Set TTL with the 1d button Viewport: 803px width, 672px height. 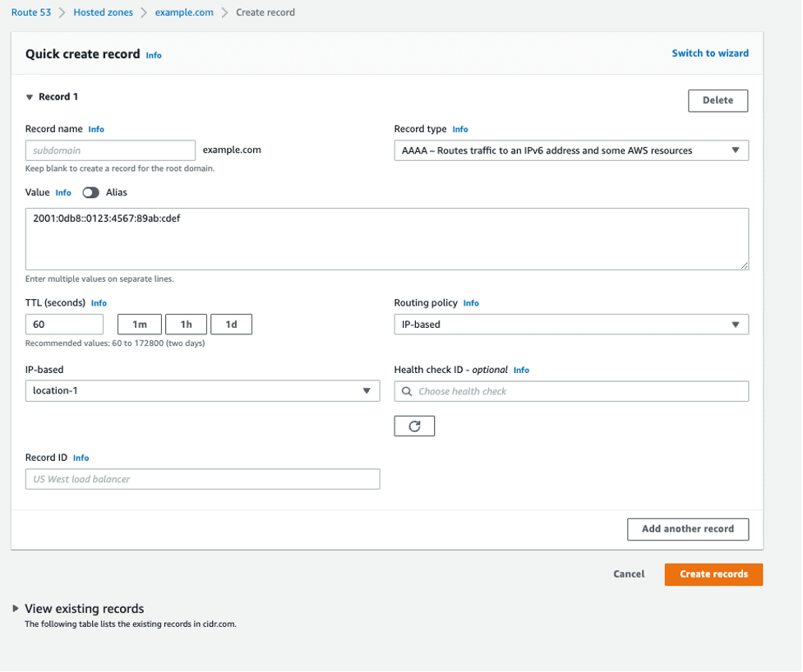[231, 324]
